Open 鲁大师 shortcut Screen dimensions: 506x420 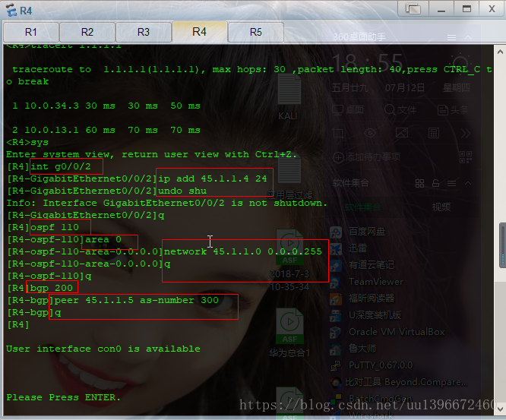354,349
